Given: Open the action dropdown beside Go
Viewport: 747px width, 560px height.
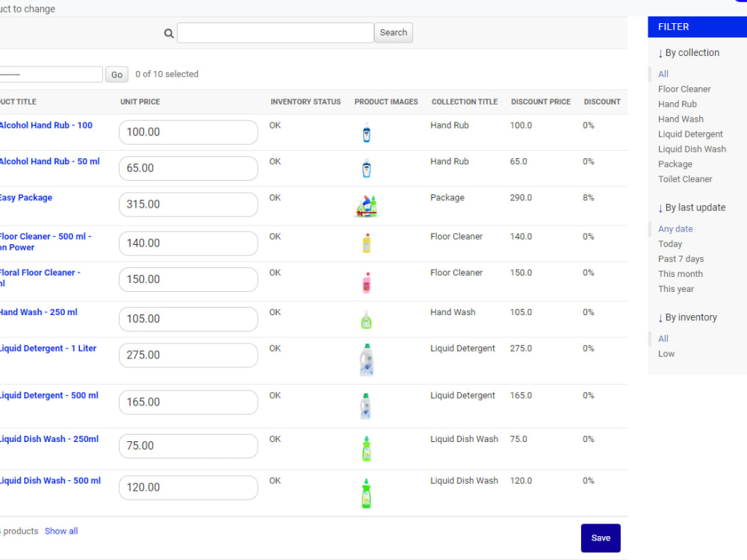Looking at the screenshot, I should tap(51, 74).
